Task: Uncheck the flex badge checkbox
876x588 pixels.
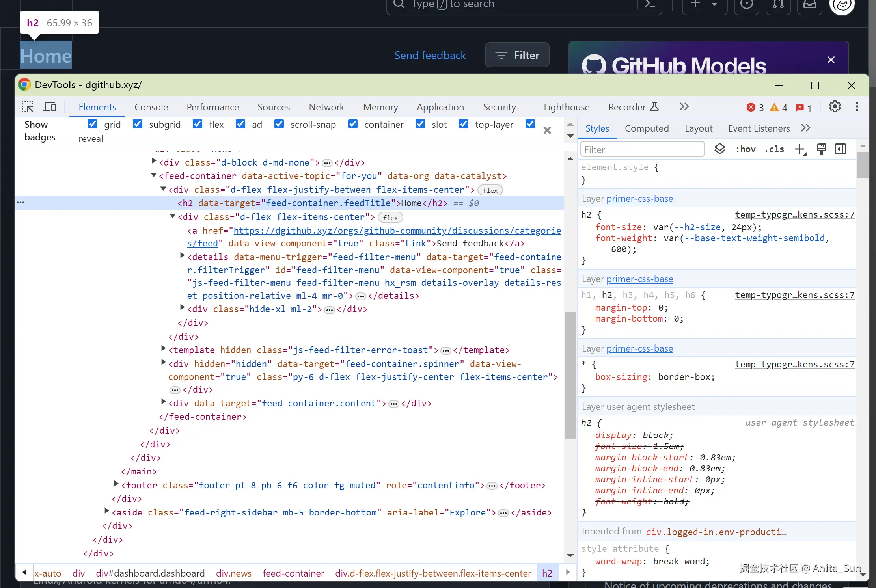Action: pos(198,124)
